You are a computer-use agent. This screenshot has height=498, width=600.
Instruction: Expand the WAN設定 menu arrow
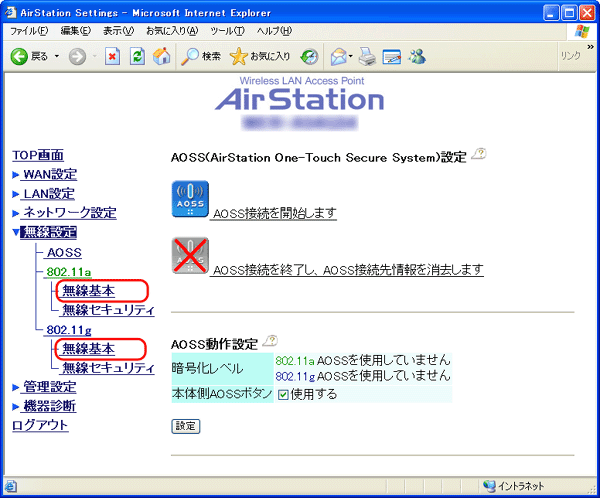point(15,175)
